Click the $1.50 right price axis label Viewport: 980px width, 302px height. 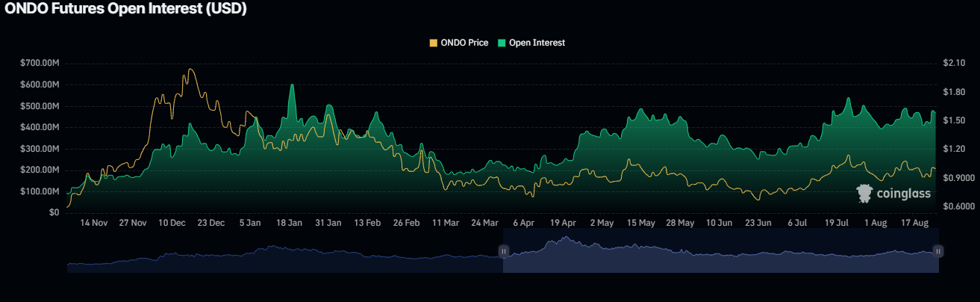(955, 120)
